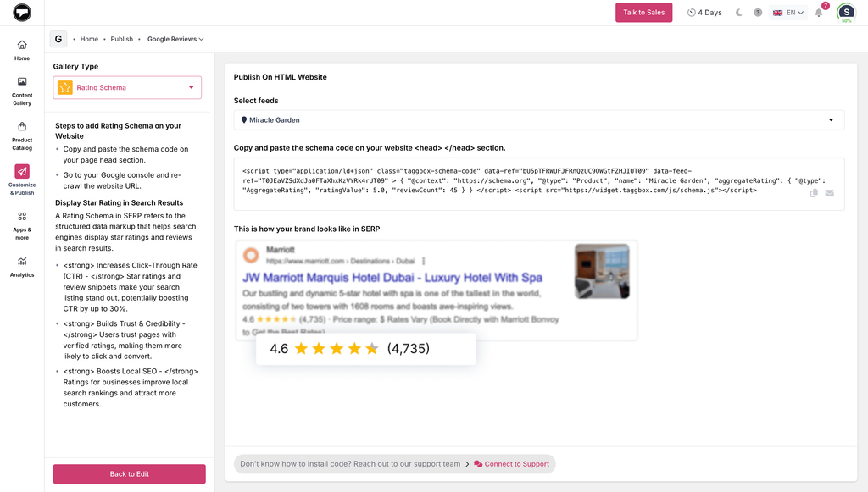Screen dimensions: 868x492
Task: Select Customize & Publish in the sidebar
Action: coord(22,180)
